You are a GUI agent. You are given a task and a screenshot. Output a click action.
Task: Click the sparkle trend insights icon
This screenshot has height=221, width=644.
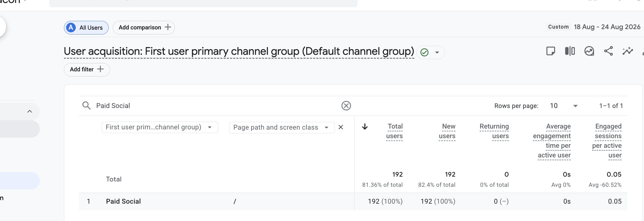tap(628, 51)
